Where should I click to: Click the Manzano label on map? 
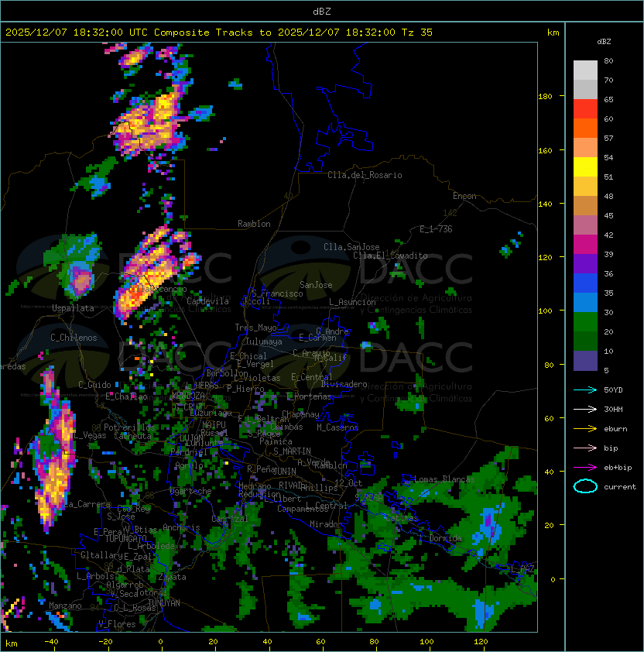tap(65, 606)
